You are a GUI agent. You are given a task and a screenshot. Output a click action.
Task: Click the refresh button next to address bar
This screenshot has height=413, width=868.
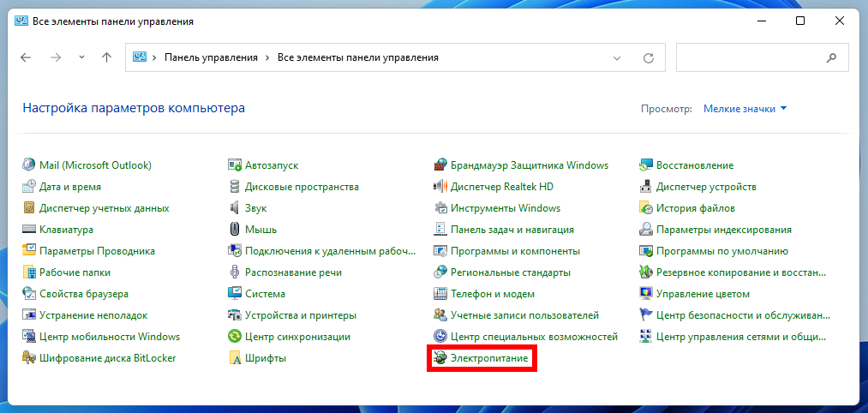(649, 57)
